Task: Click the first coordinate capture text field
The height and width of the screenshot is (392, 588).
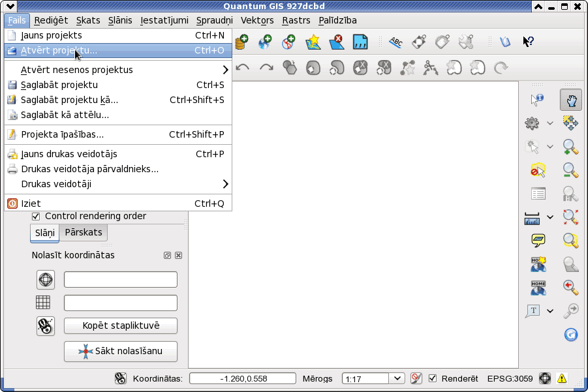Action: coord(121,280)
